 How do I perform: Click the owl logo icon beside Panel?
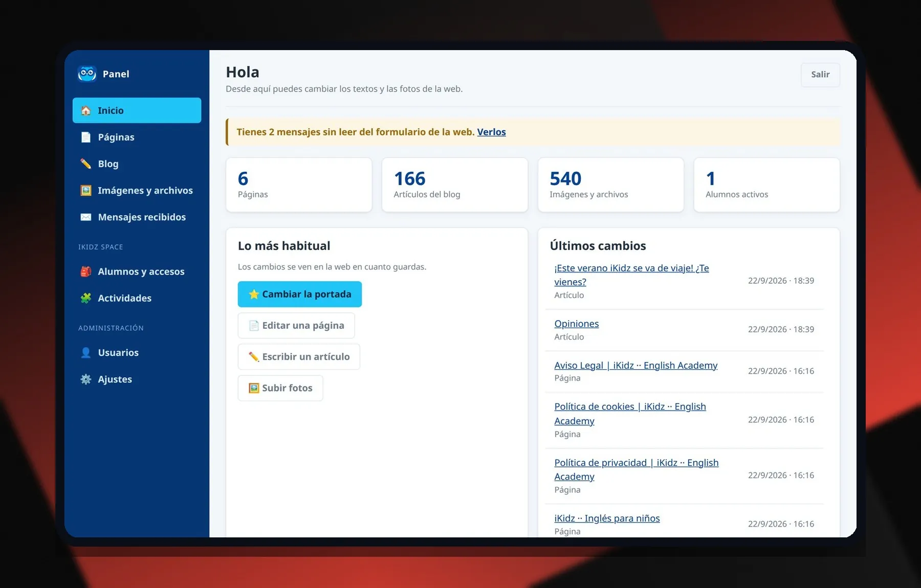[x=87, y=74]
